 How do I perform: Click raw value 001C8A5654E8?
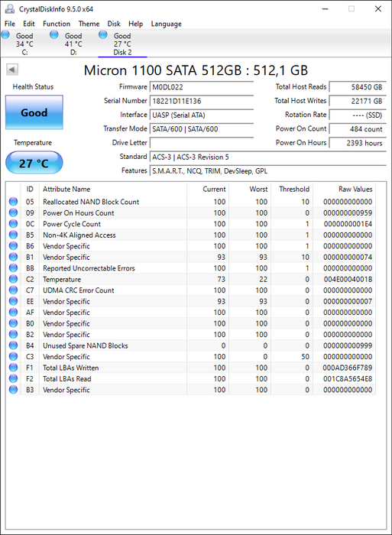click(x=348, y=379)
